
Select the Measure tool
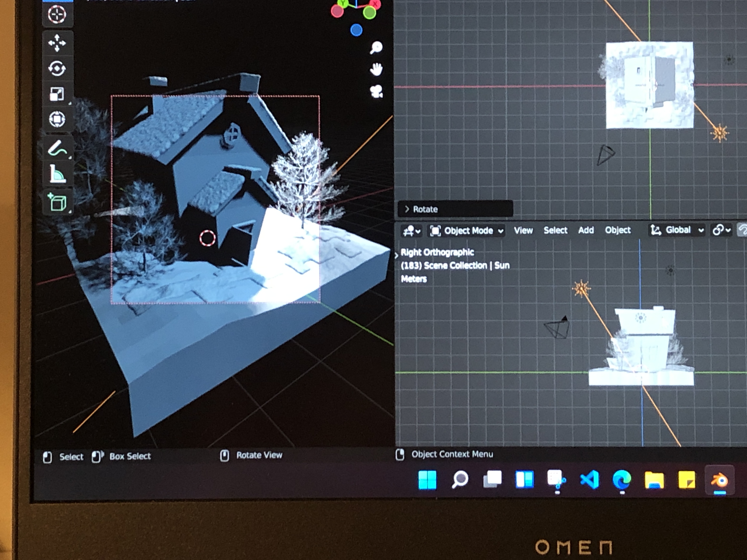[x=57, y=174]
